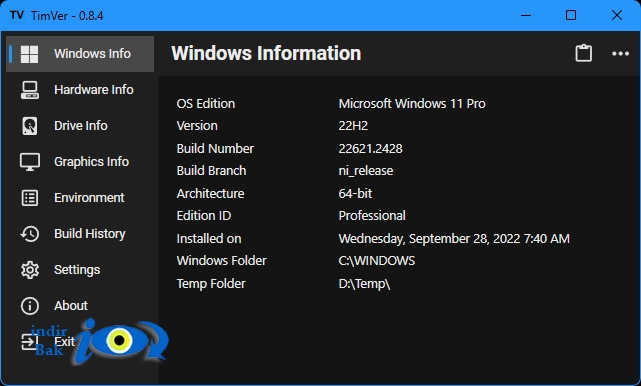This screenshot has height=386, width=641.
Task: Open the three-dots more options menu
Action: point(620,54)
